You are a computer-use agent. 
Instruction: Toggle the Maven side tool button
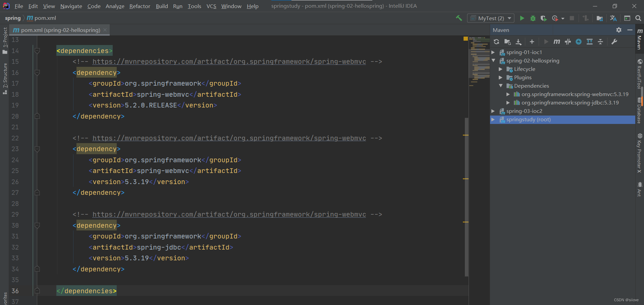pyautogui.click(x=640, y=39)
